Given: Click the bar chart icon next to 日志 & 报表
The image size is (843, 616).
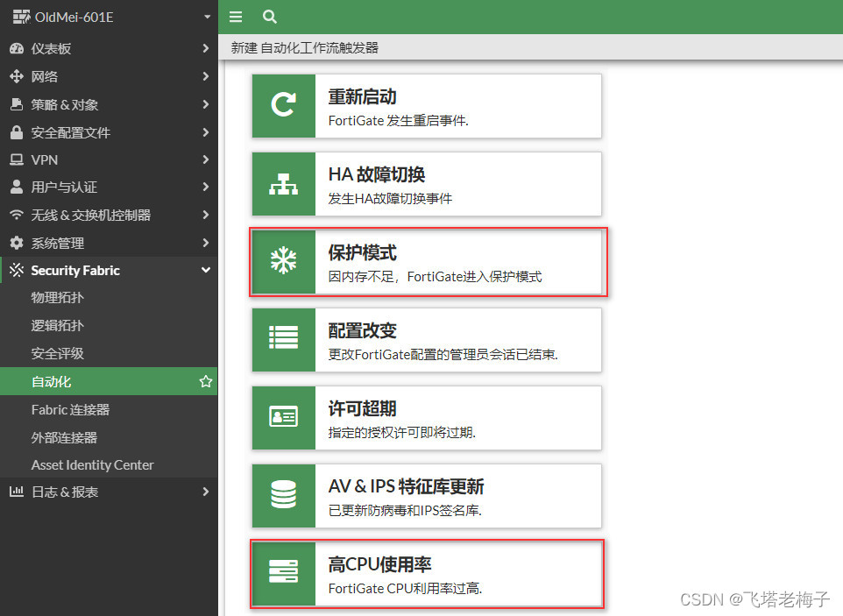Looking at the screenshot, I should tap(17, 492).
